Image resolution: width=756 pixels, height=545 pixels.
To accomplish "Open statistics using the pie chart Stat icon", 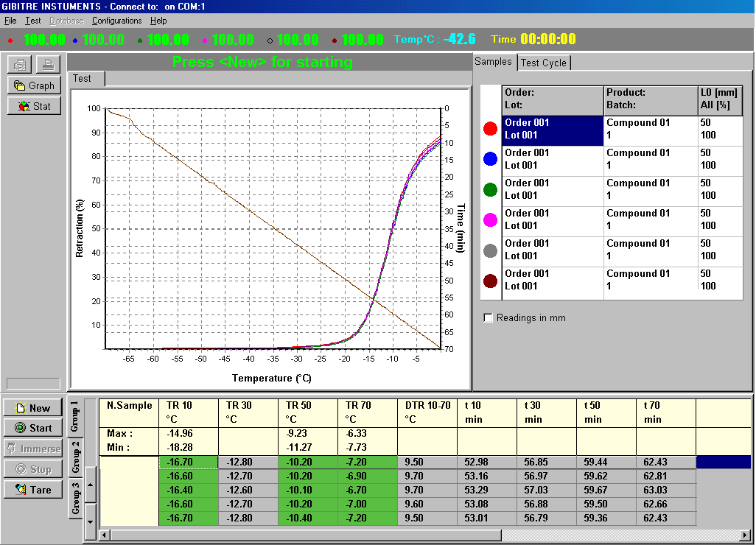I will [x=33, y=106].
